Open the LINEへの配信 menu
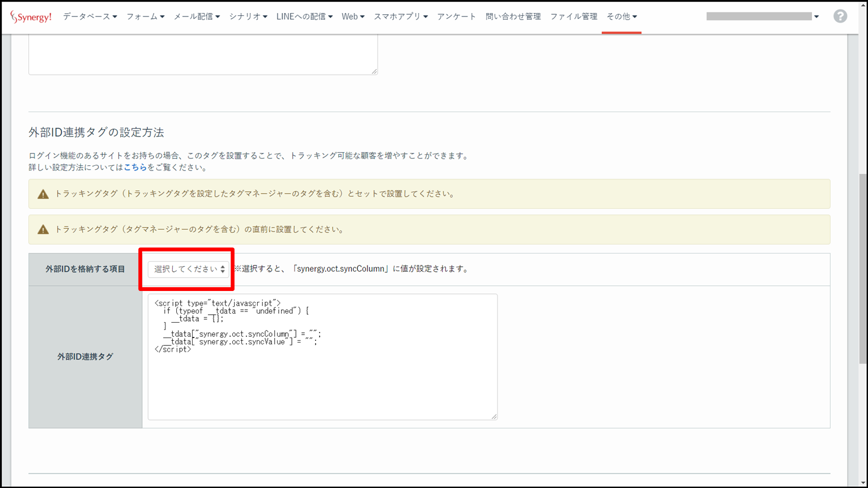The height and width of the screenshot is (488, 868). [x=304, y=17]
